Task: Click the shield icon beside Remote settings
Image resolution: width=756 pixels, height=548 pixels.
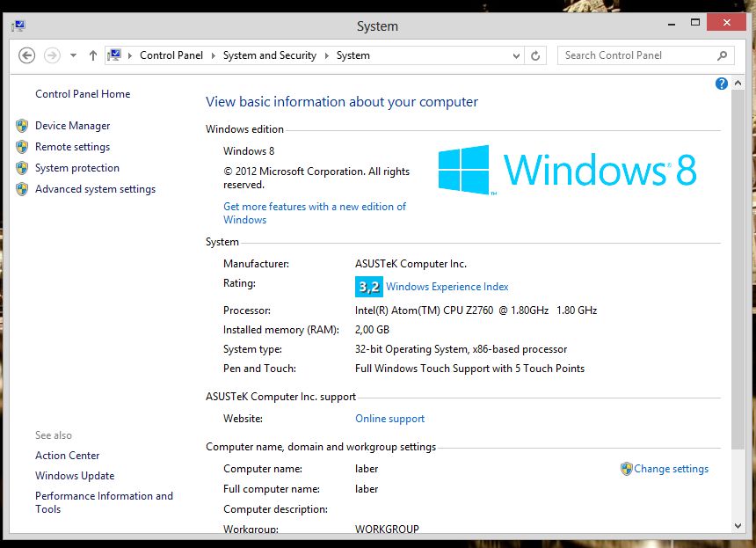Action: [x=22, y=147]
